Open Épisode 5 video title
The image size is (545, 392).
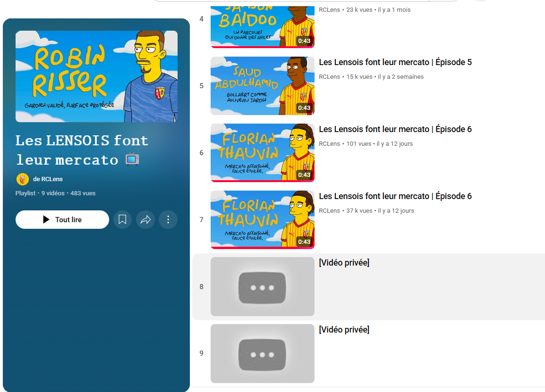click(x=395, y=62)
